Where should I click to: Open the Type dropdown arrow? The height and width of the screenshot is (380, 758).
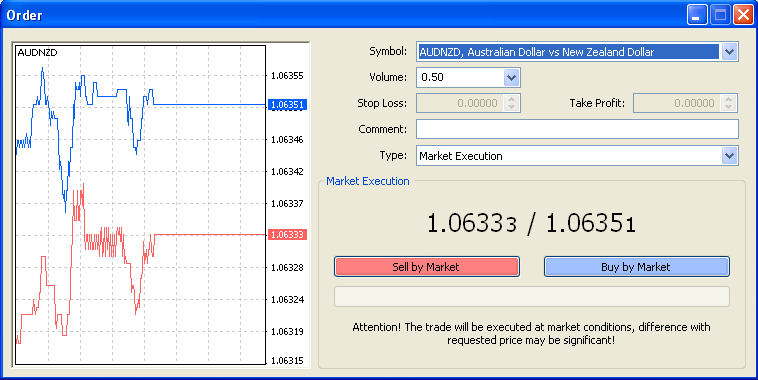pos(729,156)
